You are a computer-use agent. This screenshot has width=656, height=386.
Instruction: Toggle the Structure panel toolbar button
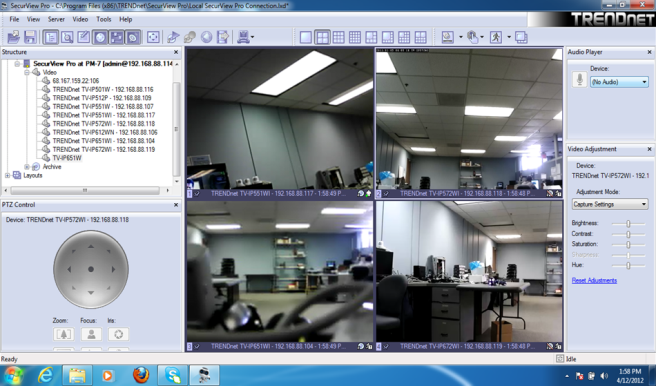[x=51, y=37]
